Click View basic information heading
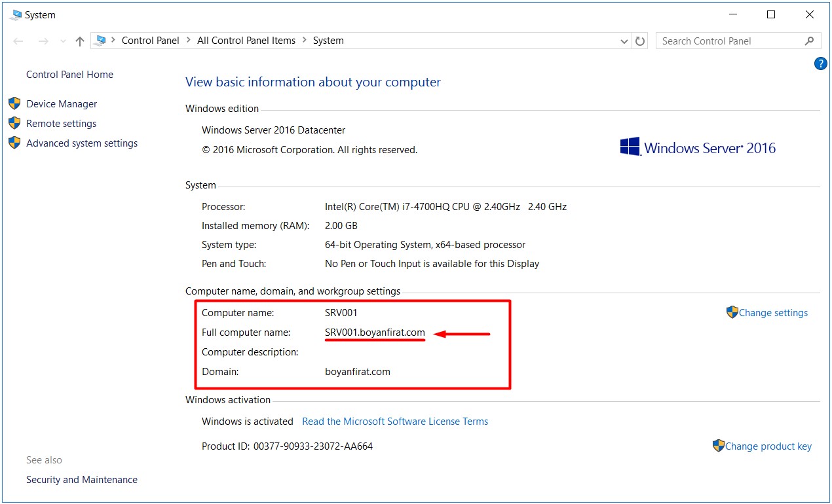Image resolution: width=832 pixels, height=504 pixels. click(313, 82)
